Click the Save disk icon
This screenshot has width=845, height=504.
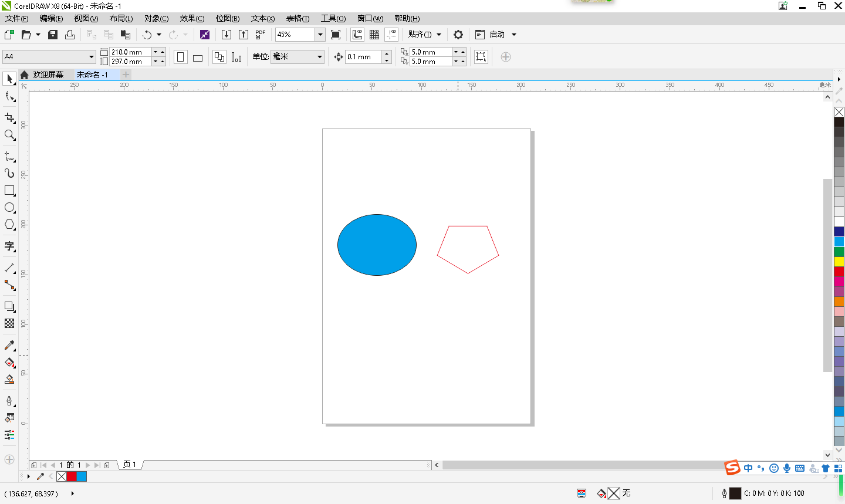[x=53, y=35]
